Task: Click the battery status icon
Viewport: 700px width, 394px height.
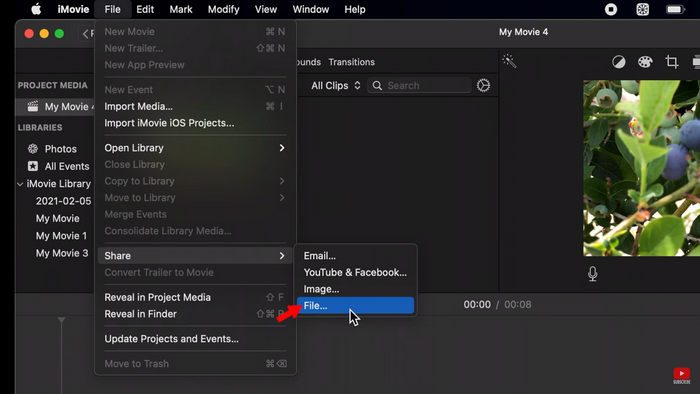Action: pyautogui.click(x=675, y=9)
